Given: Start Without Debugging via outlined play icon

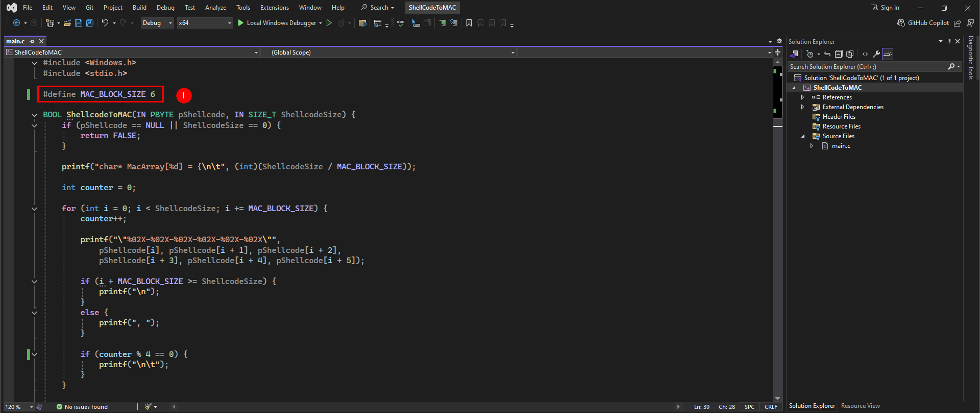Looking at the screenshot, I should (x=329, y=23).
